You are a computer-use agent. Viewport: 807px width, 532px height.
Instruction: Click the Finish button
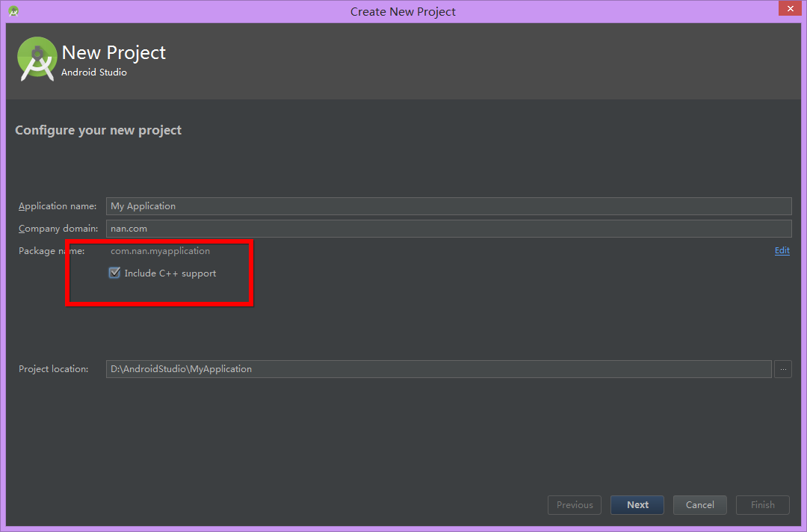point(763,505)
